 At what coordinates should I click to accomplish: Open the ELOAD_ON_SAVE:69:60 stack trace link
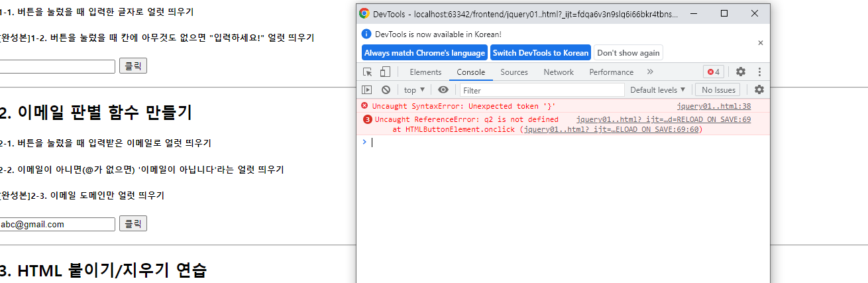(611, 130)
